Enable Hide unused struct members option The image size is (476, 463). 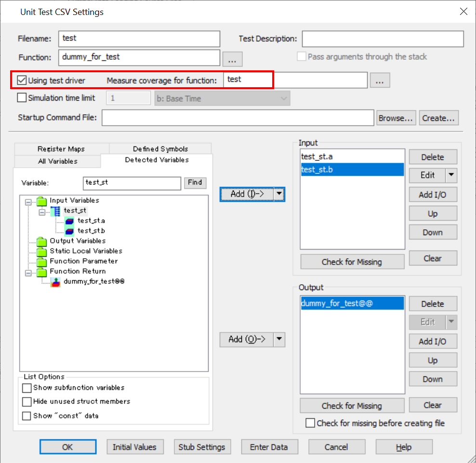tap(26, 402)
